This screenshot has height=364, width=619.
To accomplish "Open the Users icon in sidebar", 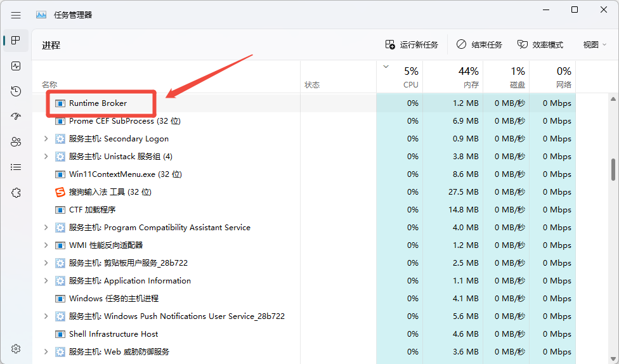I will click(x=16, y=141).
